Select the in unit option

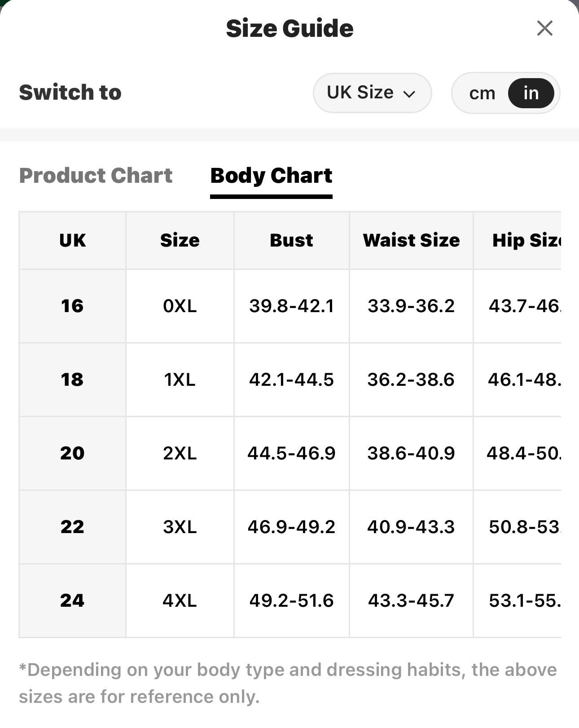coord(531,93)
